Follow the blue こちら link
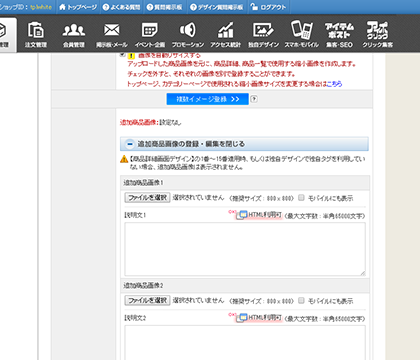Screen dimensions: 420x360 click(x=334, y=84)
